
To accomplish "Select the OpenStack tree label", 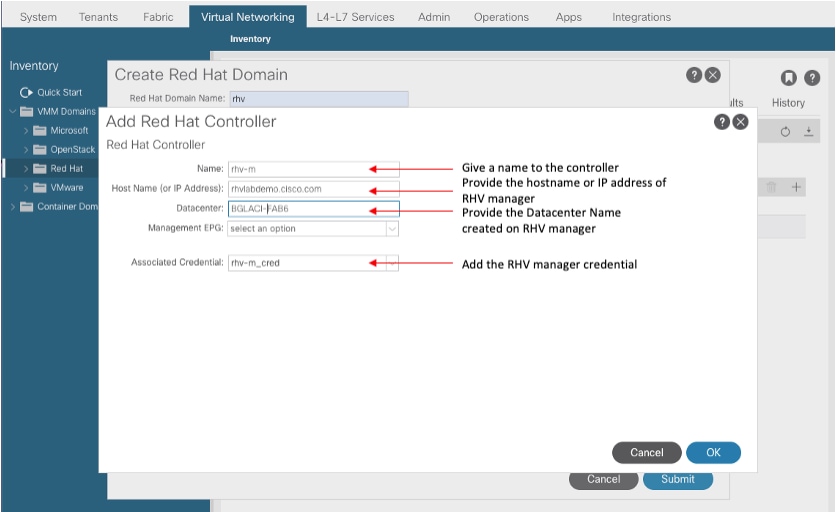I will (73, 150).
